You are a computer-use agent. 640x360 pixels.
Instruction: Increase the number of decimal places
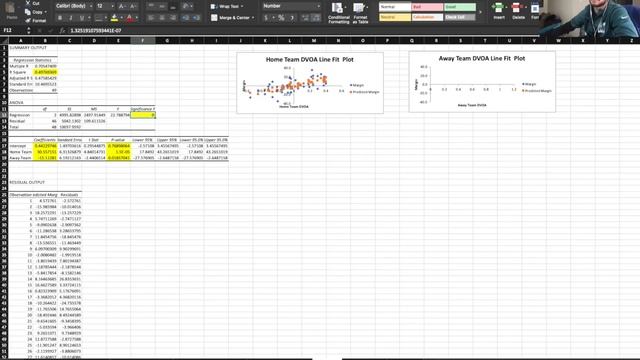coord(305,18)
